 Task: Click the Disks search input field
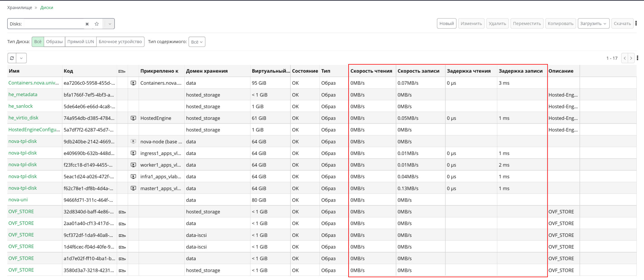coord(54,24)
